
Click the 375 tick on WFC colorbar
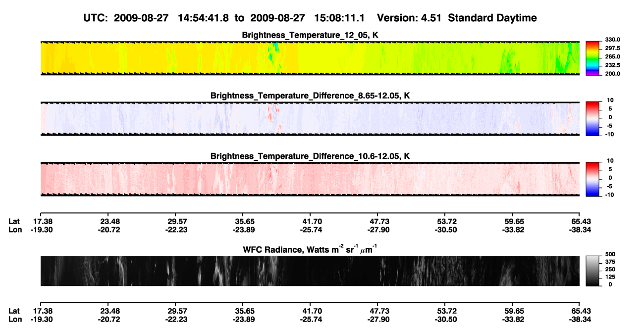(x=609, y=262)
